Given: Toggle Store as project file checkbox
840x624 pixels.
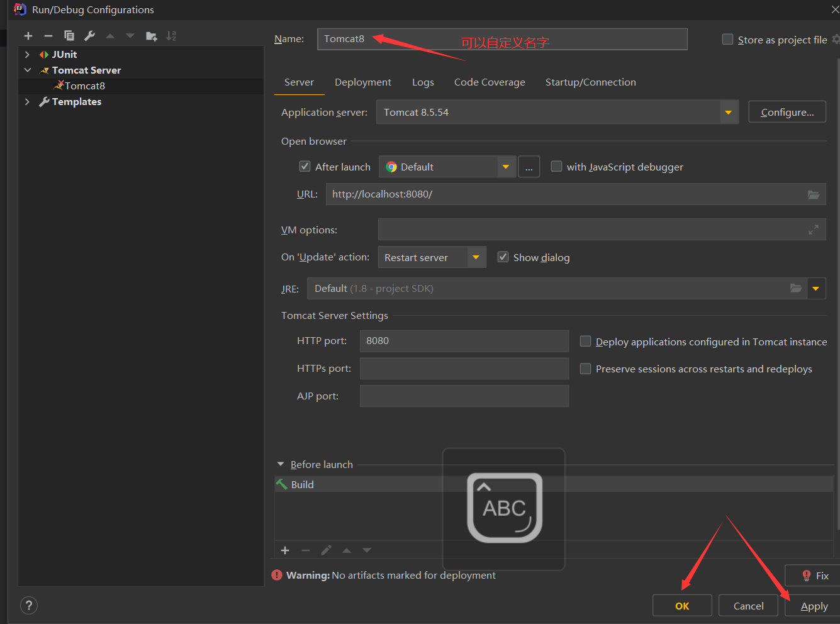Looking at the screenshot, I should click(x=727, y=39).
